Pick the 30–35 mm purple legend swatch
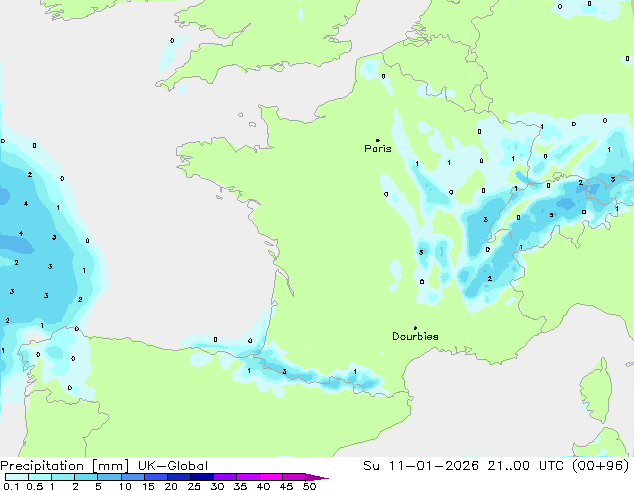The height and width of the screenshot is (490, 634). (x=224, y=477)
